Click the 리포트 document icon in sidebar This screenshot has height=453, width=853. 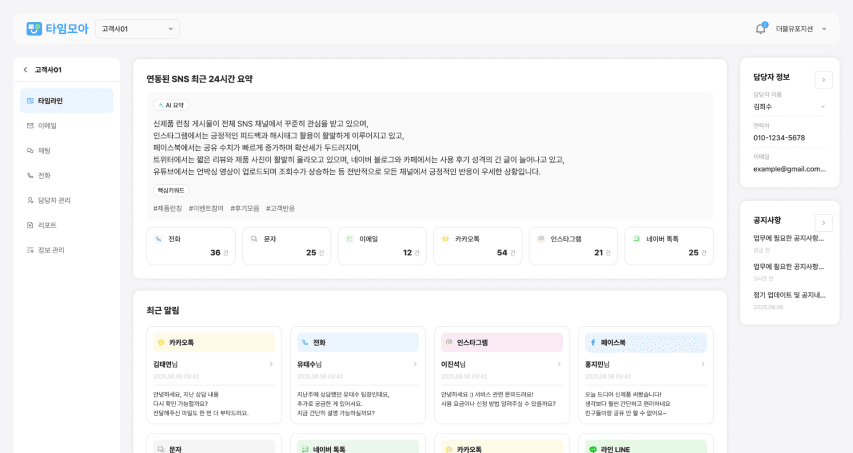pos(30,226)
